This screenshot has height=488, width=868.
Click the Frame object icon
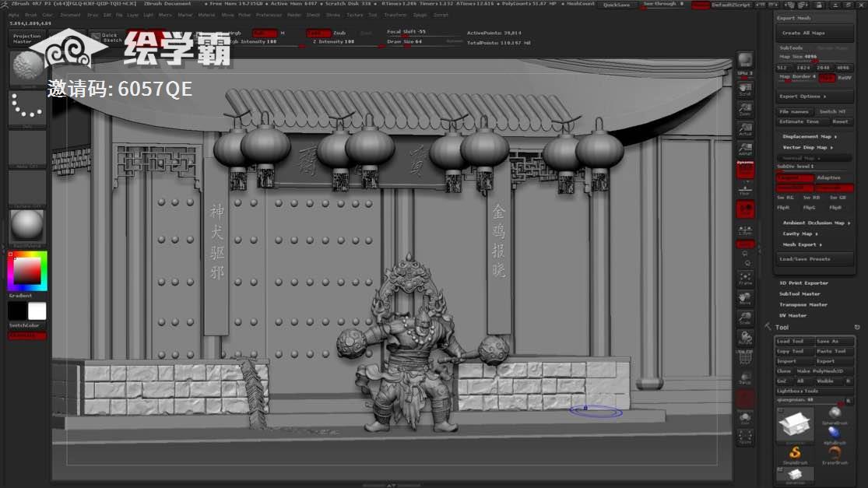745,279
